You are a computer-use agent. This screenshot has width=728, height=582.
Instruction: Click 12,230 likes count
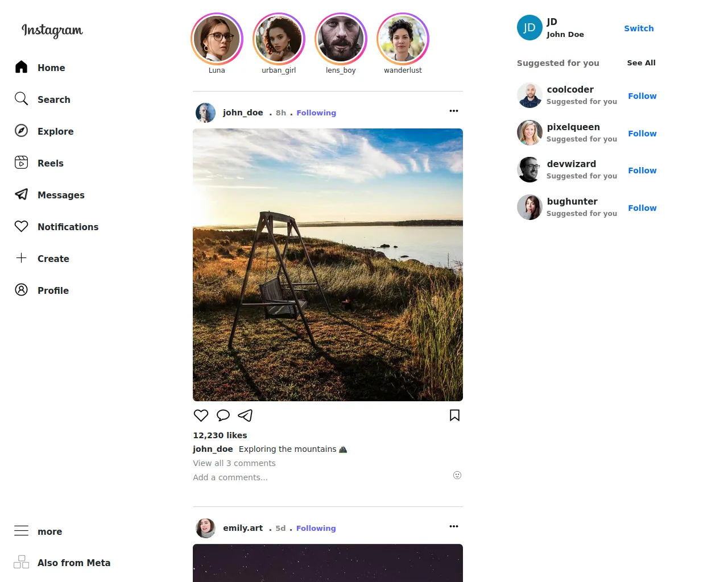coord(220,435)
